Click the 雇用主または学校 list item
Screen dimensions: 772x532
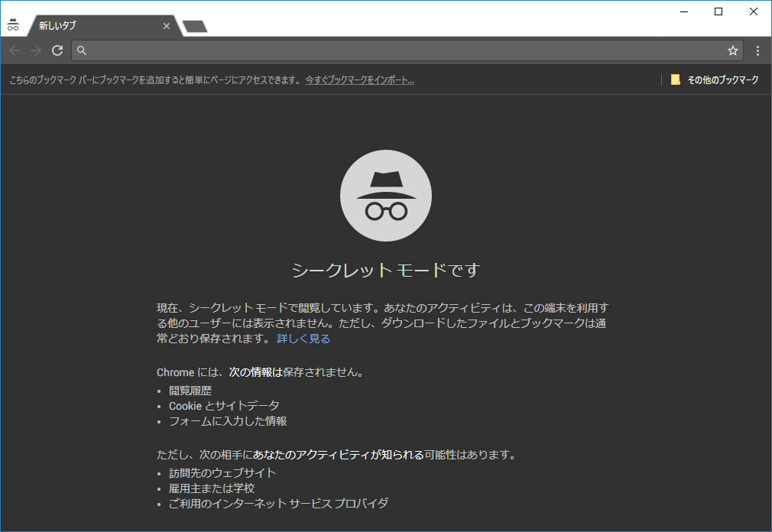tap(212, 488)
